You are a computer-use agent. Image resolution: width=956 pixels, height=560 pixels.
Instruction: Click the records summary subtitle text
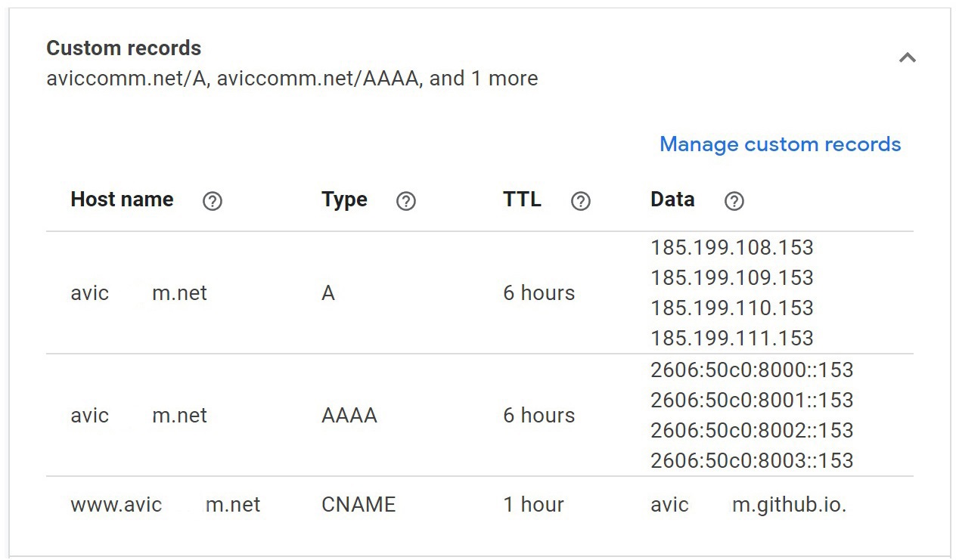[x=292, y=79]
